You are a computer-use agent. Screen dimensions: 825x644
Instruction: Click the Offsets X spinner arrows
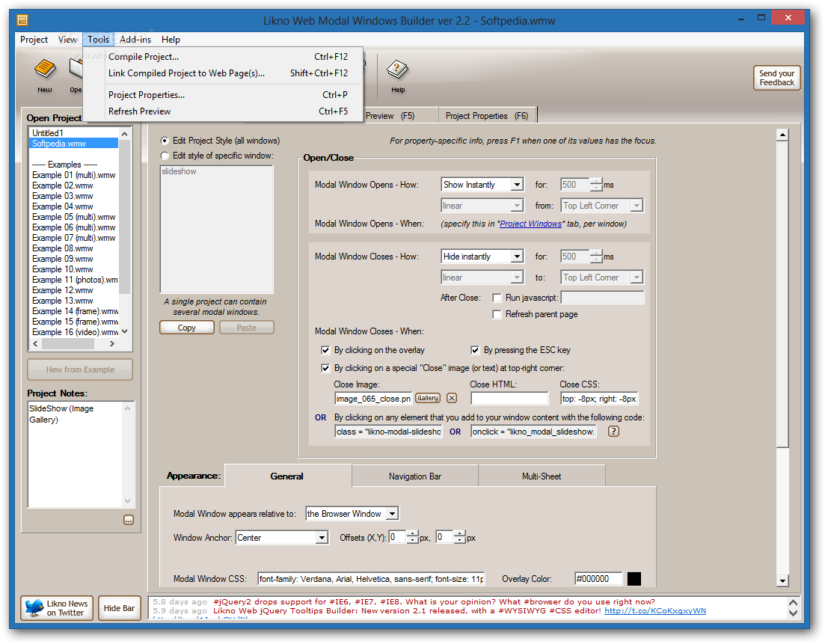coord(413,537)
